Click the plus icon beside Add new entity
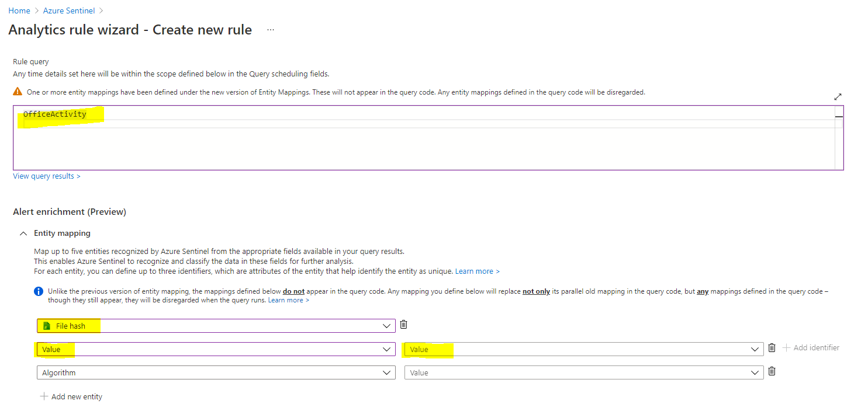The image size is (868, 411). (x=44, y=396)
